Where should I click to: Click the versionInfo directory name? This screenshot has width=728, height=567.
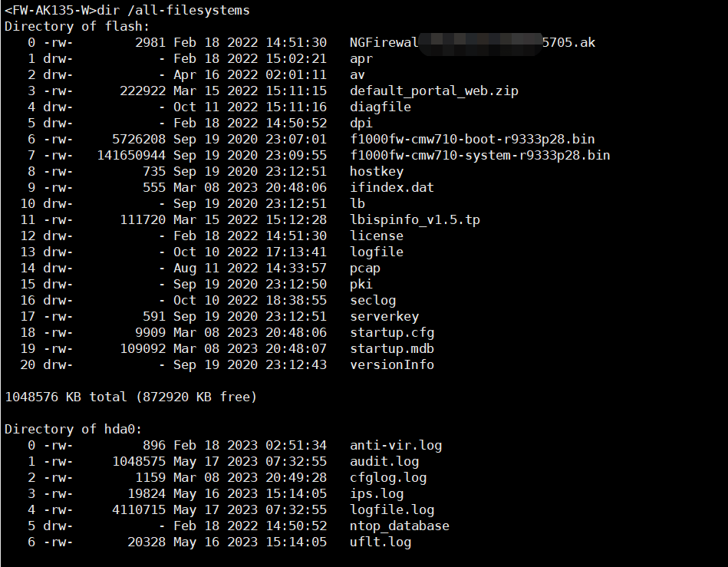392,364
